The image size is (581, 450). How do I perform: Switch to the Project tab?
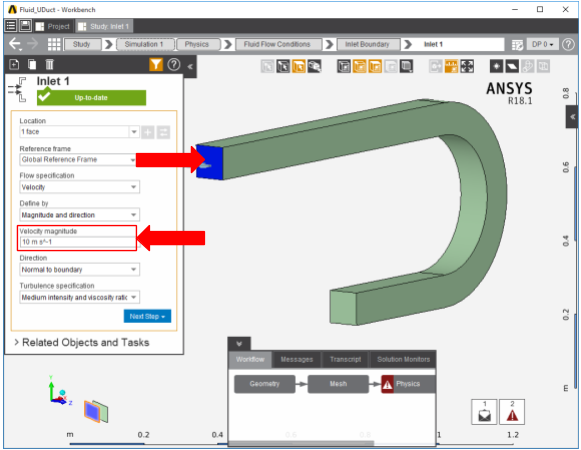[x=52, y=26]
